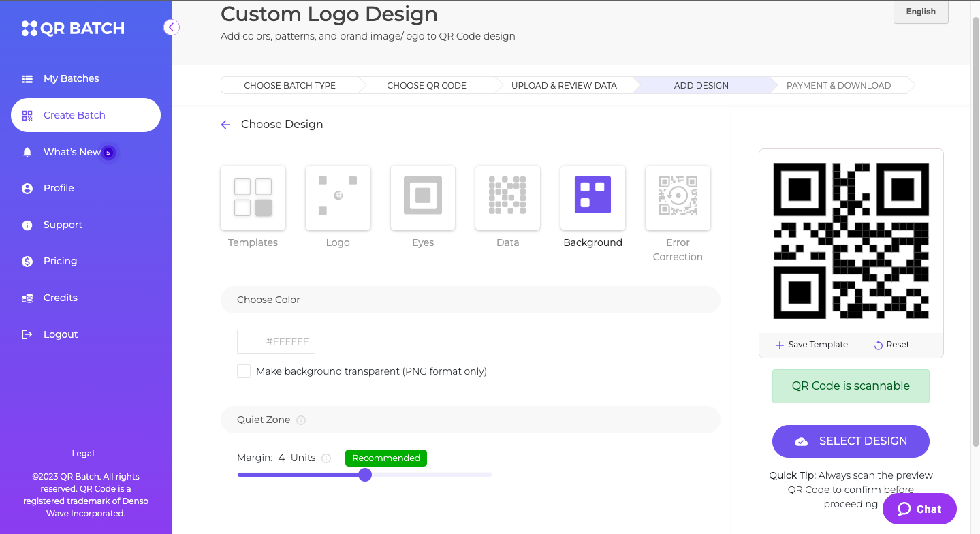Click the QR Code is scannable status
Viewport: 980px width, 534px height.
[851, 386]
